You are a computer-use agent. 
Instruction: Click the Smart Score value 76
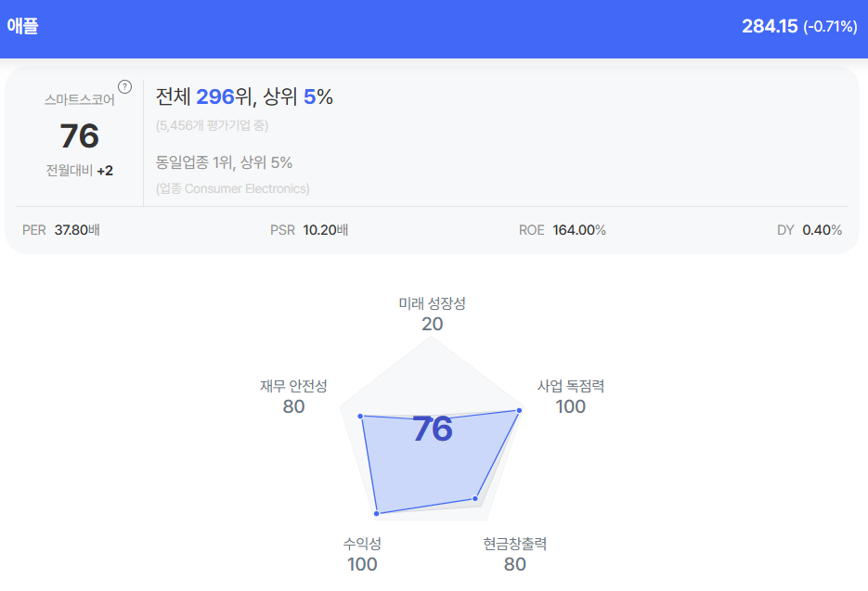80,136
